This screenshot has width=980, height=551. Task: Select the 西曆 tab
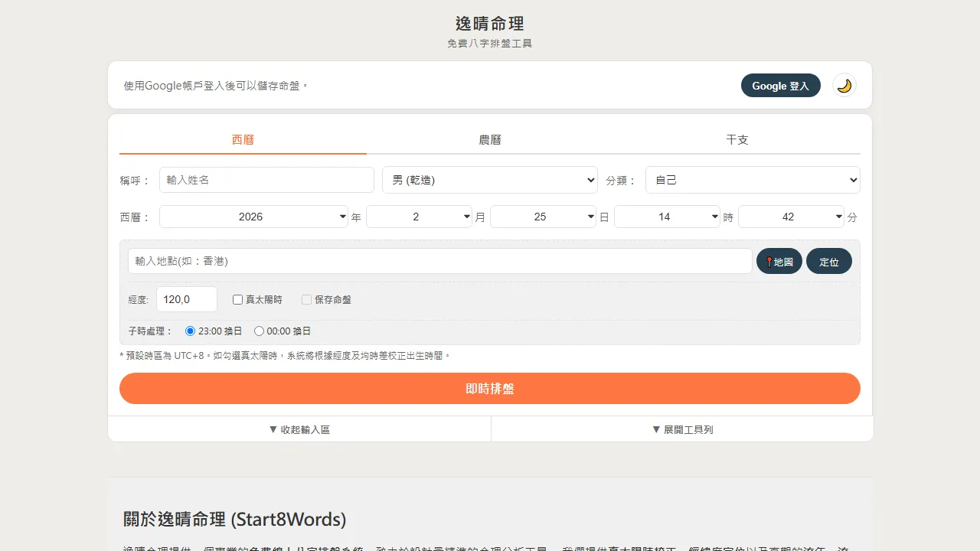pos(243,140)
